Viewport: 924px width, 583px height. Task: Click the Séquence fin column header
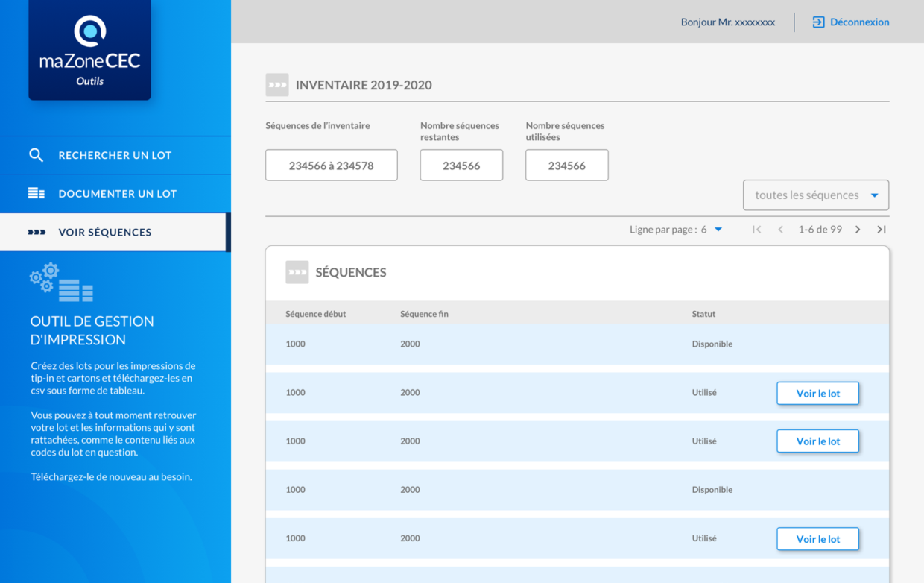coord(424,314)
